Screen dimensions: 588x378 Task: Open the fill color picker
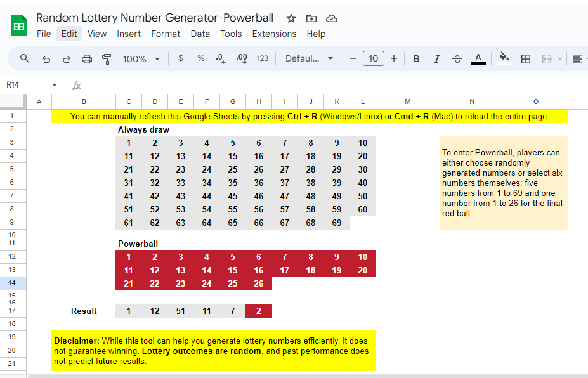click(x=504, y=58)
